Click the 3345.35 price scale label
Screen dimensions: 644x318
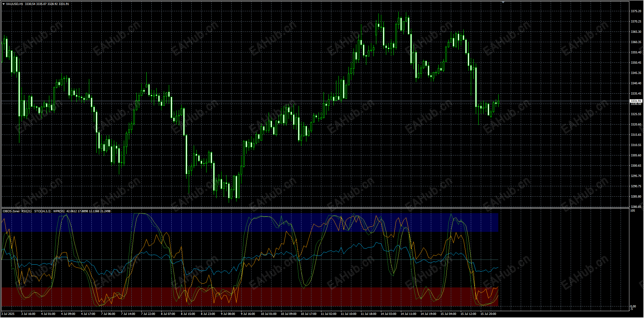[636, 73]
